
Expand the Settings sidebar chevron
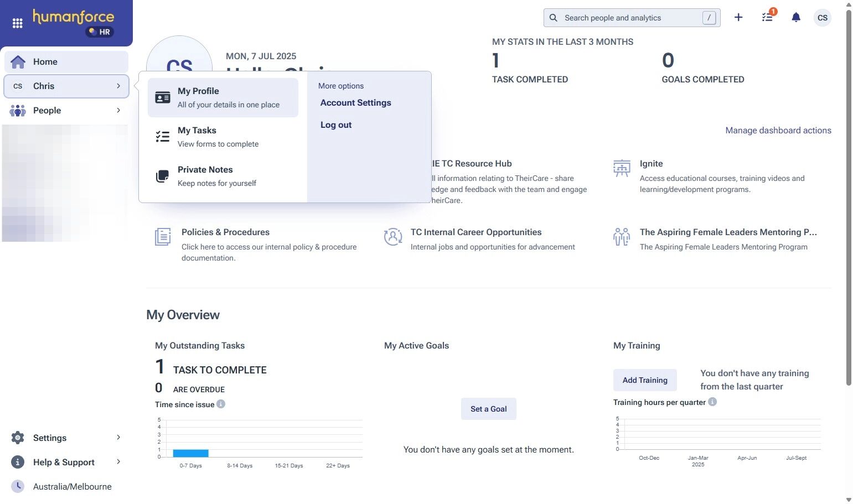coord(118,438)
